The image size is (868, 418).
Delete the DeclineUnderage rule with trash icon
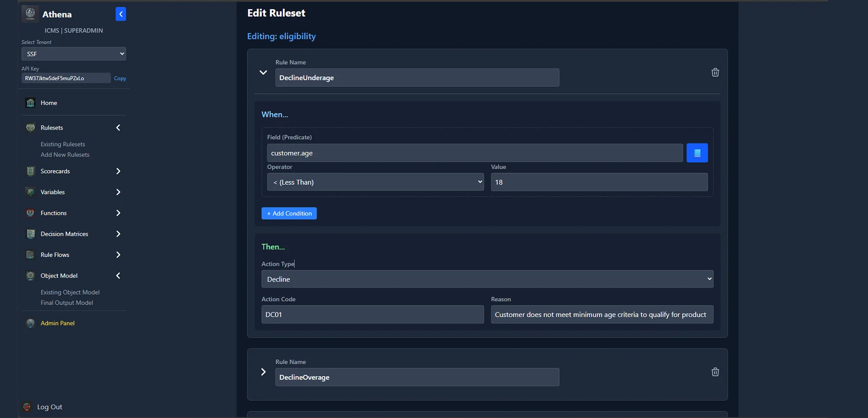point(715,72)
